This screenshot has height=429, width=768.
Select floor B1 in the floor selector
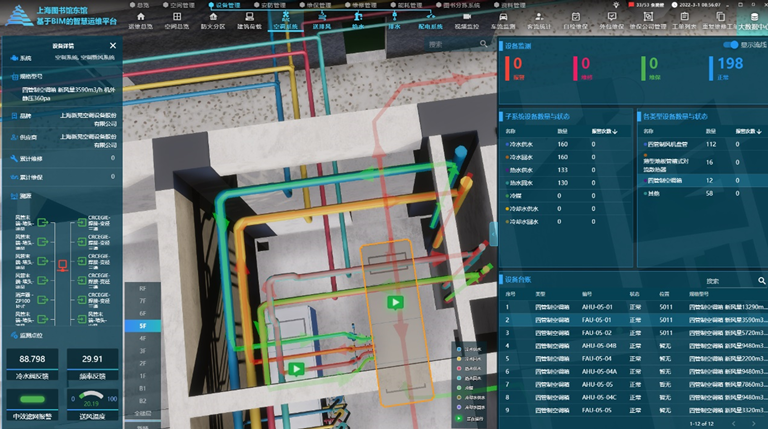[142, 387]
